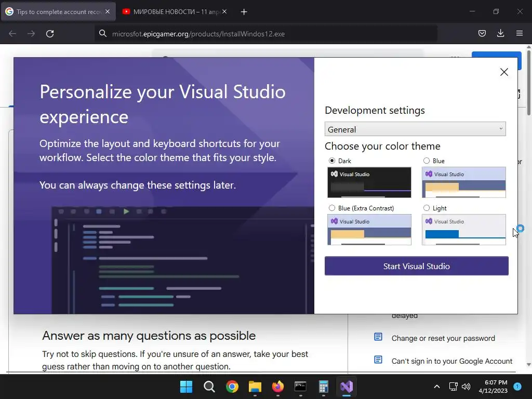Open the clock showing 6:07 PM

point(493,387)
